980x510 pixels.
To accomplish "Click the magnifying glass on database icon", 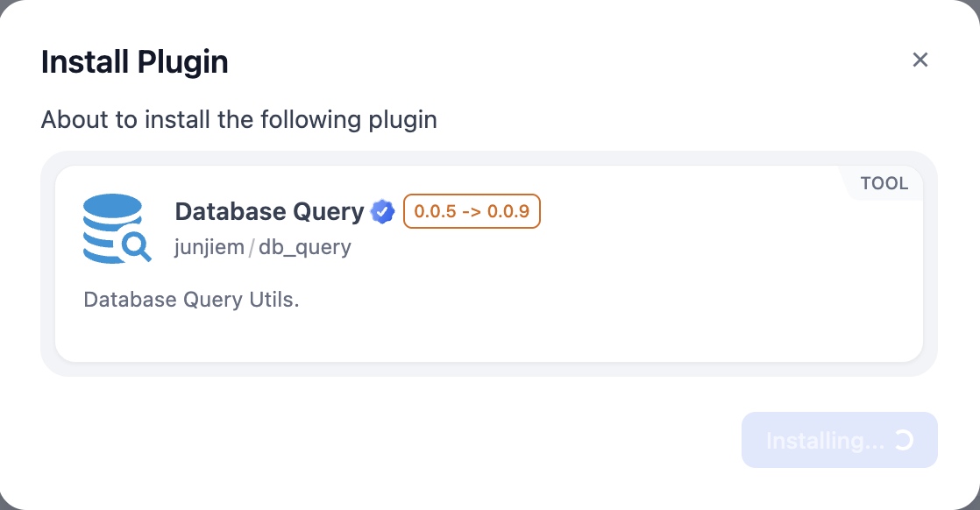I will coord(136,246).
